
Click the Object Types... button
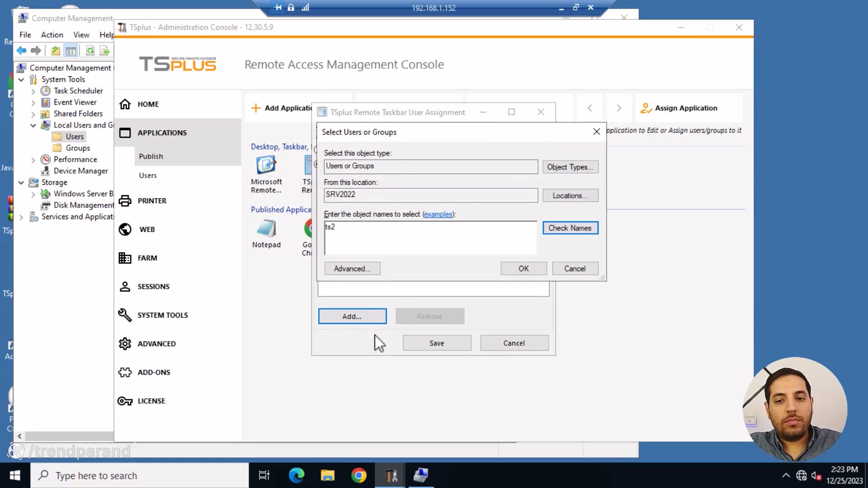coord(570,167)
